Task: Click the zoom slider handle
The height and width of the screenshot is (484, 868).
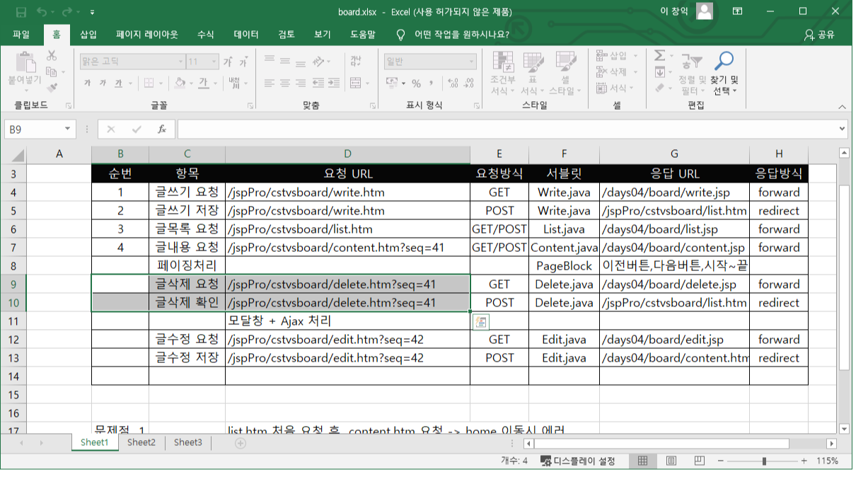Action: pos(764,461)
